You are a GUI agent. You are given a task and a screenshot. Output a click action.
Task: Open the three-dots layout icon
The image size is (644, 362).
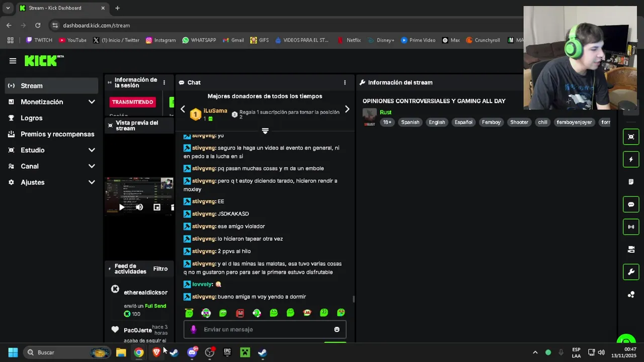pos(631,295)
